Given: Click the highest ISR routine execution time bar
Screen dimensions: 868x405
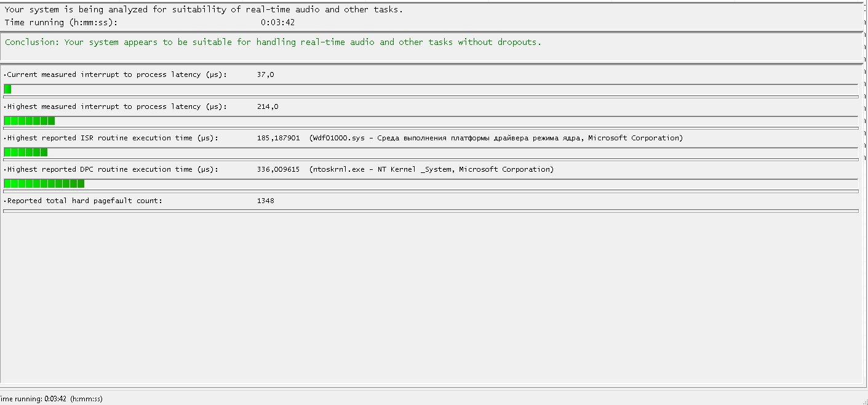Looking at the screenshot, I should coord(431,152).
